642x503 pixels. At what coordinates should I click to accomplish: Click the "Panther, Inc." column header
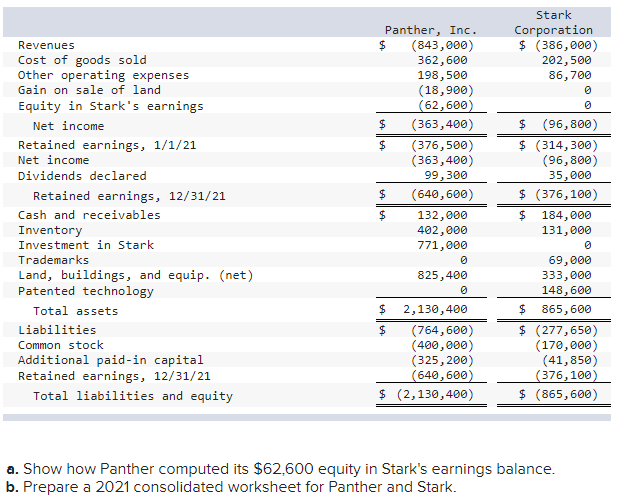[x=431, y=30]
